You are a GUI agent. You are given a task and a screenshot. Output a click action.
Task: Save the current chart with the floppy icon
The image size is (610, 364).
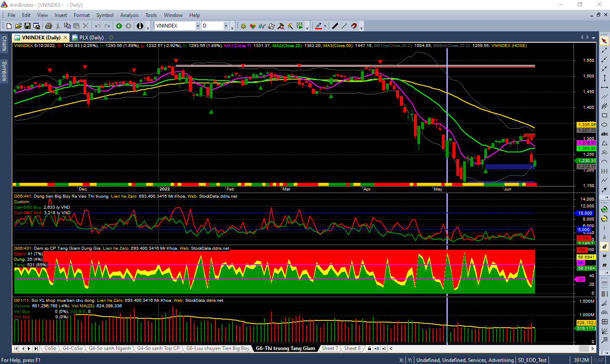(x=27, y=26)
